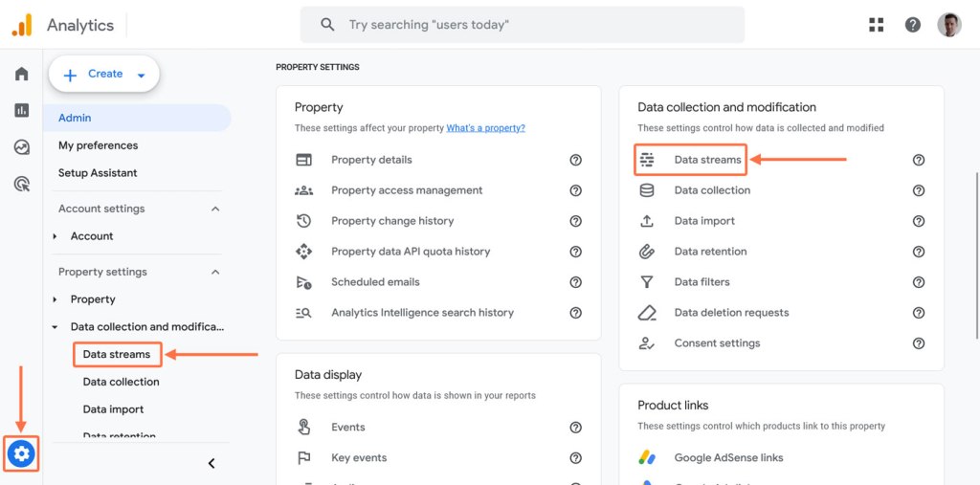Click the search box in the top bar
The image size is (980, 485).
(x=523, y=25)
